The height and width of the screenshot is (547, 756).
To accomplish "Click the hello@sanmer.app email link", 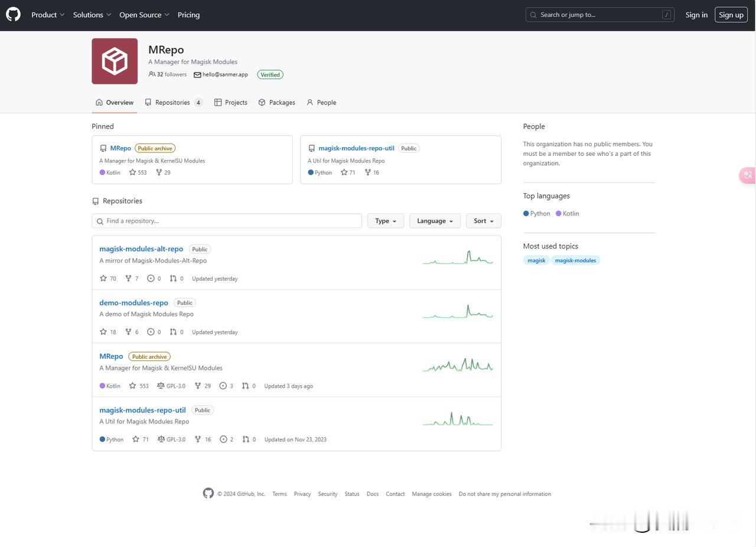I will tap(225, 74).
